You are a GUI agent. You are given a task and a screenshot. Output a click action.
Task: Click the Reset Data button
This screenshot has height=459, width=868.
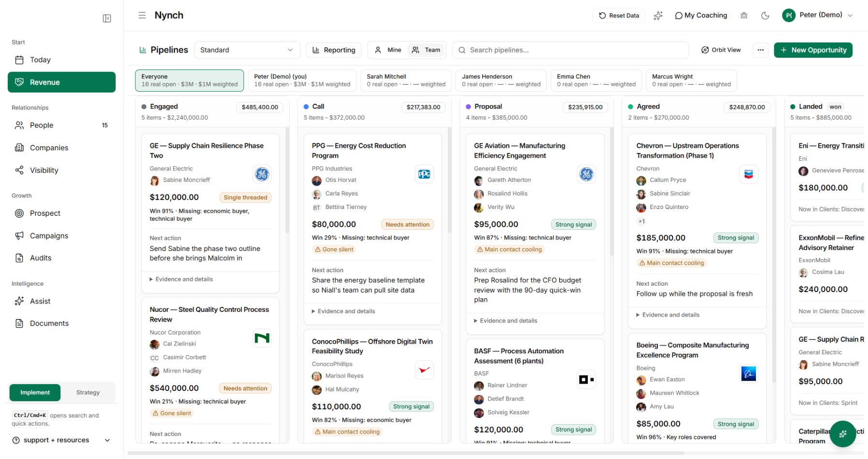click(619, 15)
